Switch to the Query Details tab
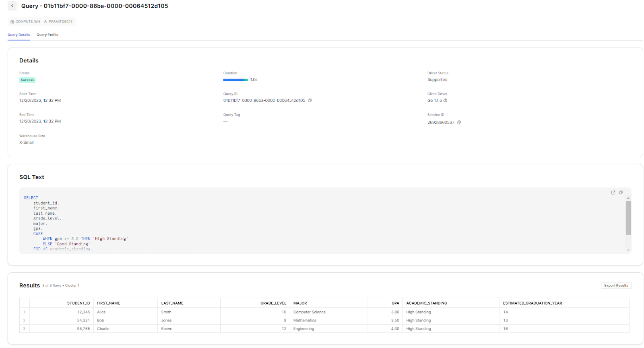This screenshot has width=644, height=348. pyautogui.click(x=19, y=35)
